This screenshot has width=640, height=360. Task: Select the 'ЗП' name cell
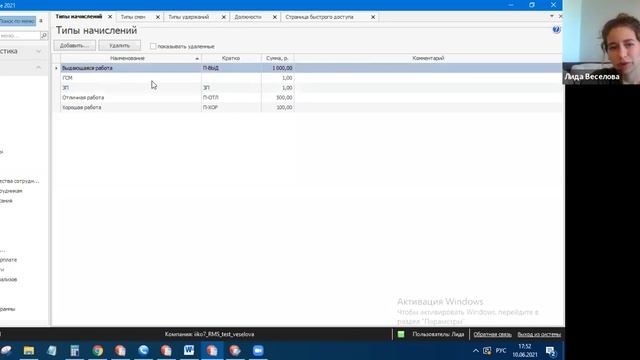tap(131, 88)
